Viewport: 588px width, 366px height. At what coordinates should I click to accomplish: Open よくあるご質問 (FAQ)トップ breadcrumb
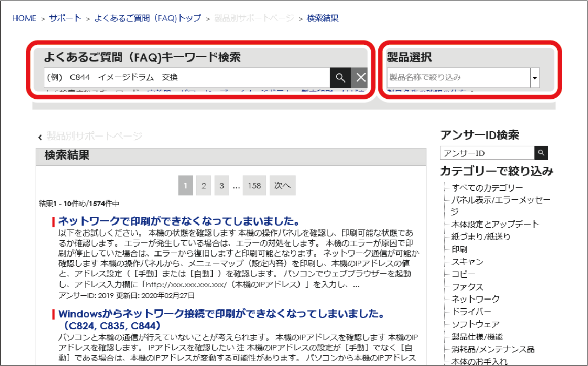click(x=148, y=18)
